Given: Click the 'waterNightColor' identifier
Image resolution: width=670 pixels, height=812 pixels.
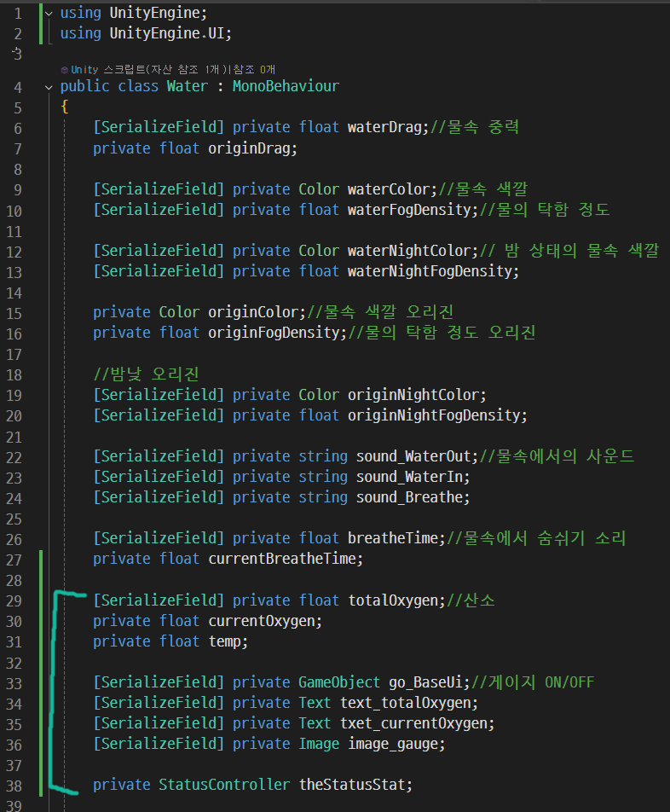Looking at the screenshot, I should pos(409,251).
